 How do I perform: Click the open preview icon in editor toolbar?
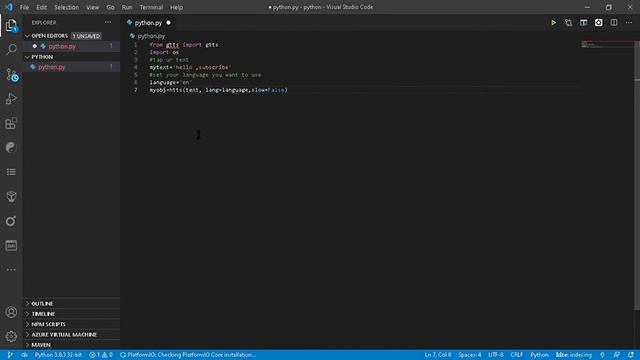tap(584, 23)
